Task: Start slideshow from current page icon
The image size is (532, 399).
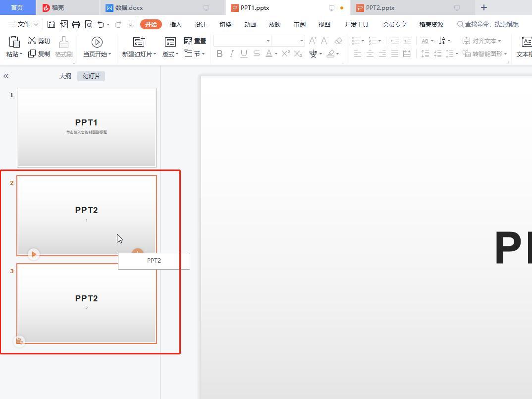Action: 97,42
